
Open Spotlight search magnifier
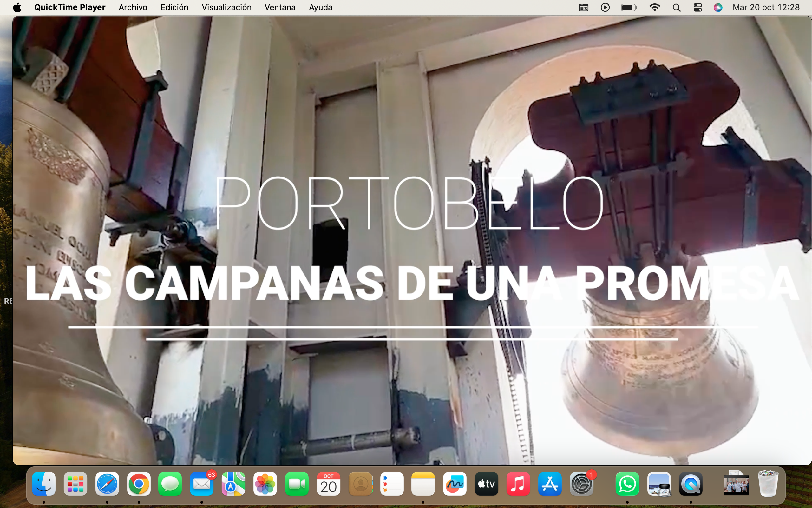click(x=677, y=7)
